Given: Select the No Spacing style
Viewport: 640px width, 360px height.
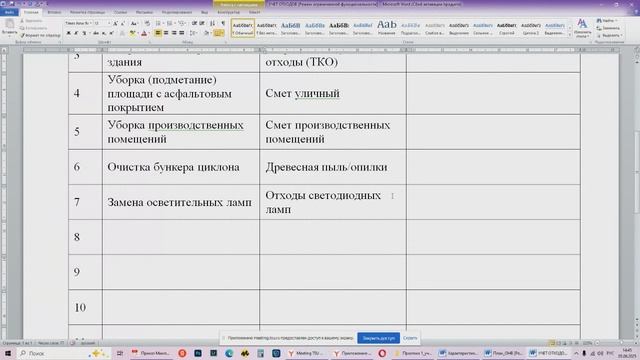Looking at the screenshot, I should 267,28.
